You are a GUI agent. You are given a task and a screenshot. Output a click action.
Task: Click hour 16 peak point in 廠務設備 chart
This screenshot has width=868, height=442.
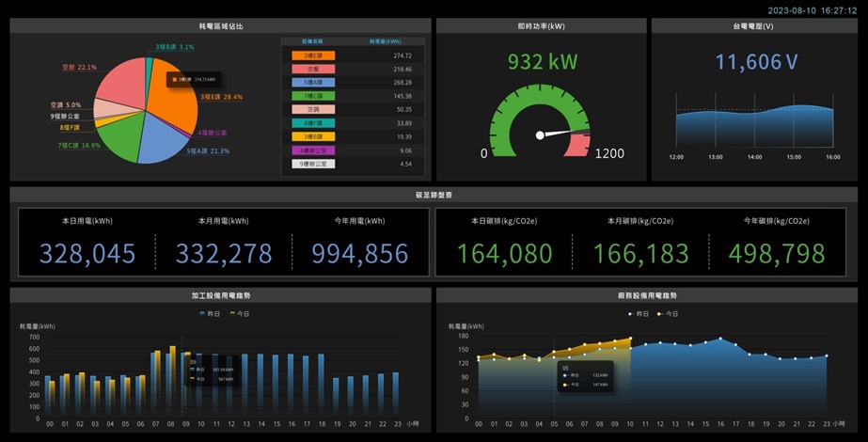click(720, 339)
